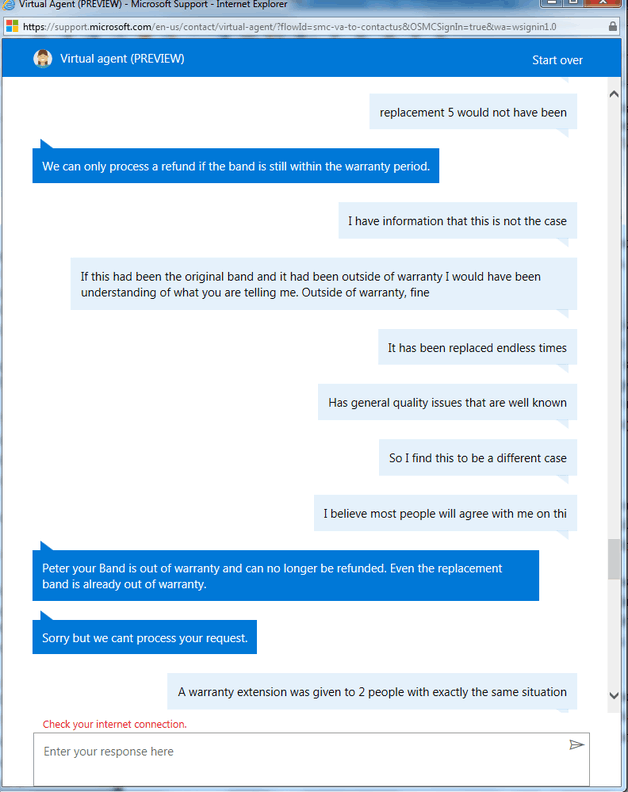The width and height of the screenshot is (628, 792).
Task: Type in the 'Enter your response here' field
Action: (300, 752)
